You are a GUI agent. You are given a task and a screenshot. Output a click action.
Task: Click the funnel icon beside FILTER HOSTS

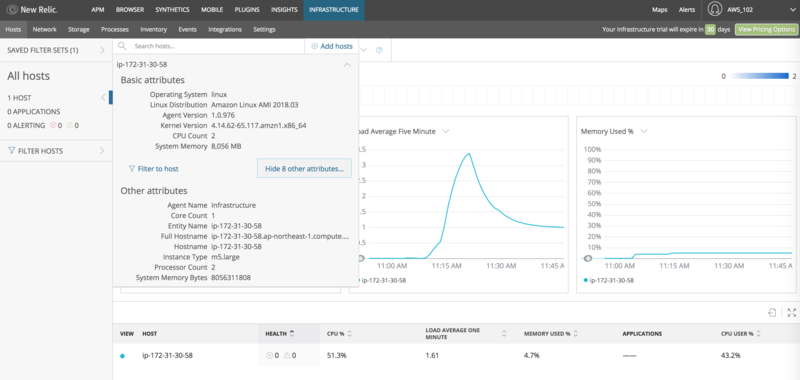(x=12, y=151)
